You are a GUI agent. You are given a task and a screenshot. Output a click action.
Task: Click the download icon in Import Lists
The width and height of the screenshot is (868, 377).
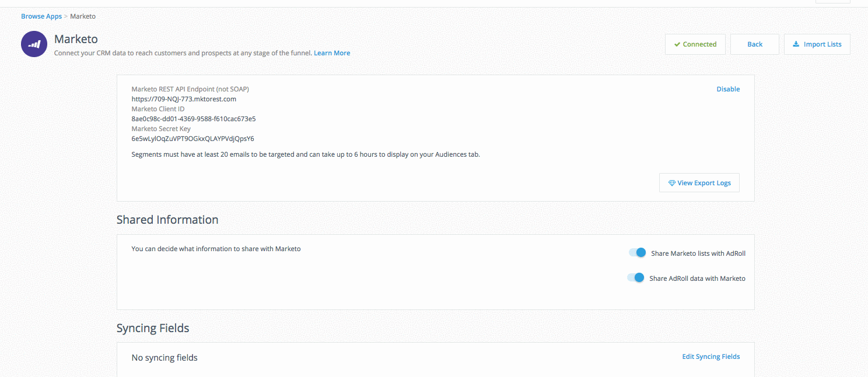pos(796,44)
